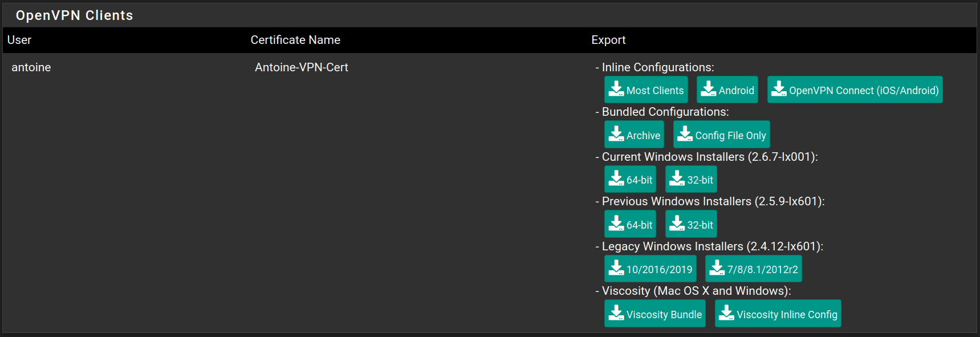Download the bundled Archive

coord(634,135)
